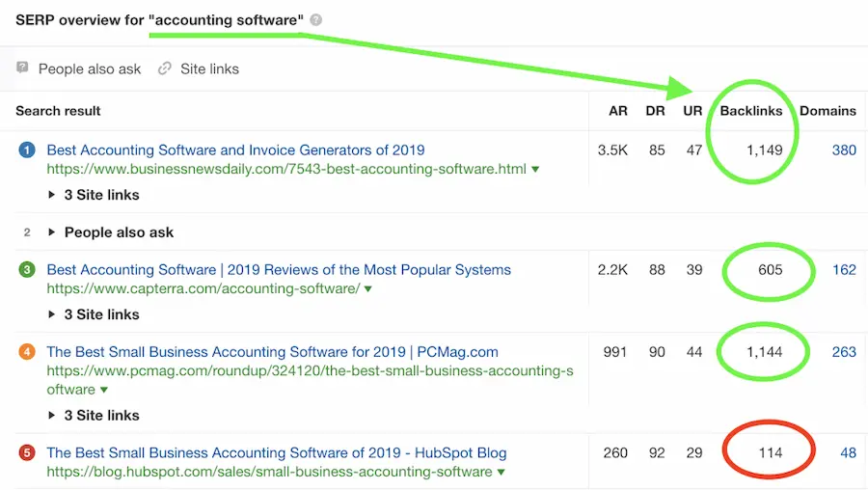Click the green position 3 badge
The height and width of the screenshot is (490, 868).
(27, 270)
